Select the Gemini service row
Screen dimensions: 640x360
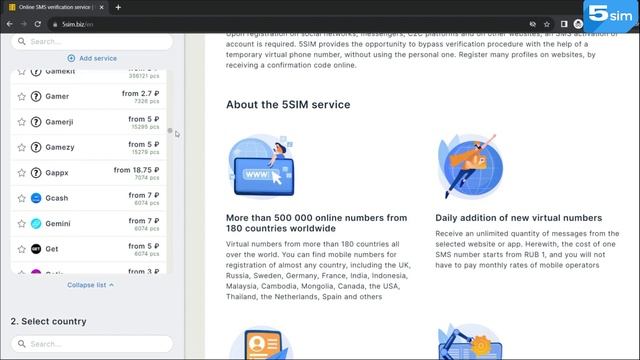(89, 224)
